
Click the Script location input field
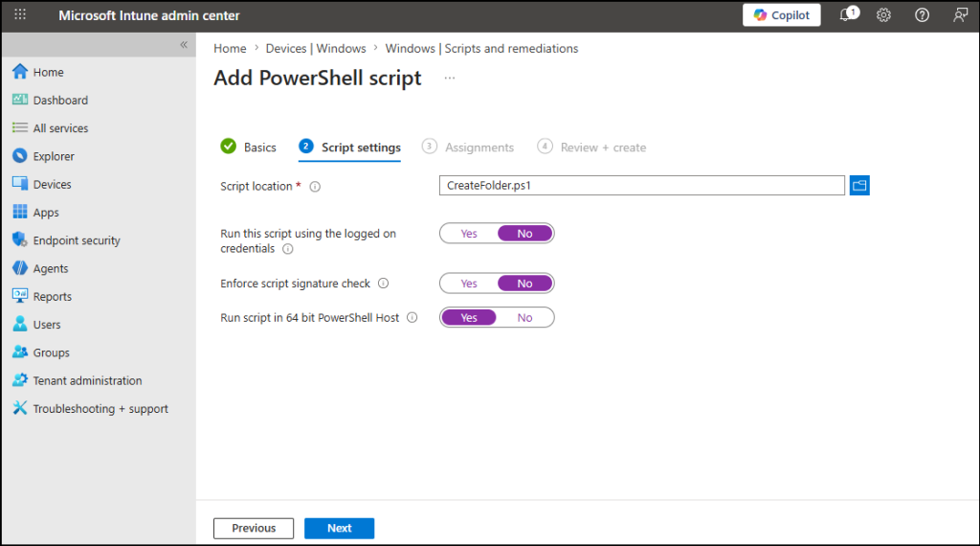[642, 185]
